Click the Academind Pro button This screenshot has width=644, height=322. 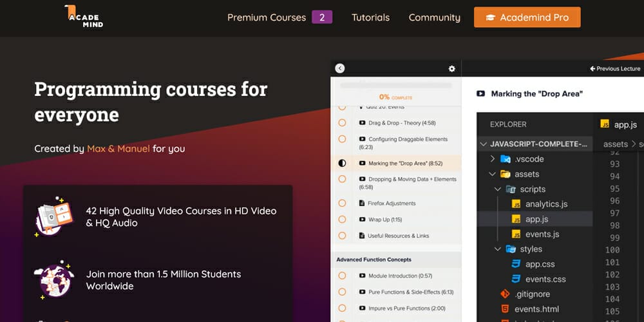[x=527, y=17]
